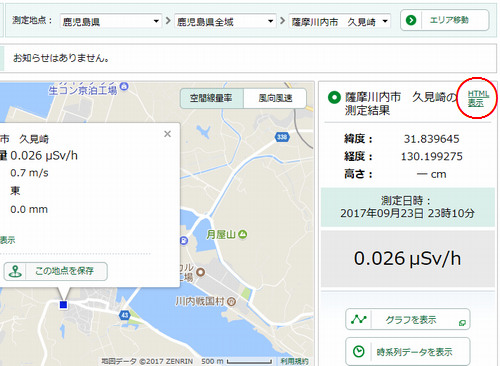Screen dimensions: 500x366
Task: Open the 薩摩川内市 久見崎 location dropdown
Action: [339, 22]
